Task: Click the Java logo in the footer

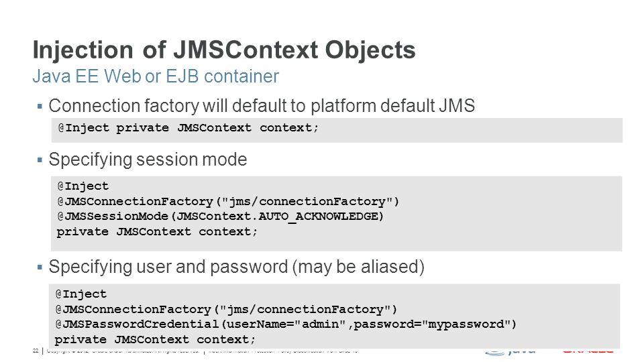Action: click(x=511, y=352)
